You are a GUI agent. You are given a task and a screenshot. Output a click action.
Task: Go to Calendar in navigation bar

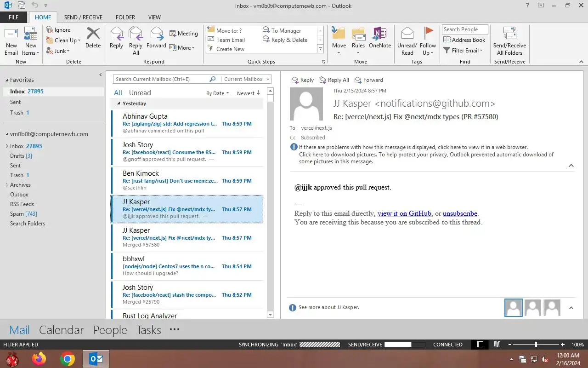61,330
